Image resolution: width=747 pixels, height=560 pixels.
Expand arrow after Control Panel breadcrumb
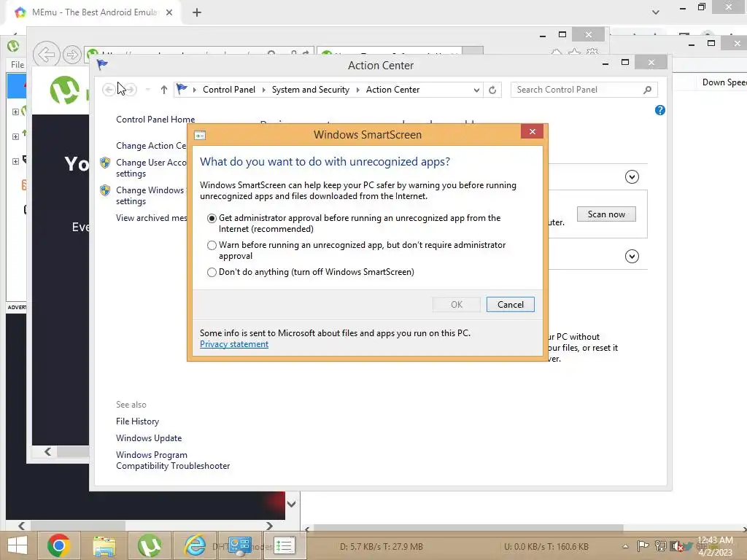pyautogui.click(x=264, y=90)
